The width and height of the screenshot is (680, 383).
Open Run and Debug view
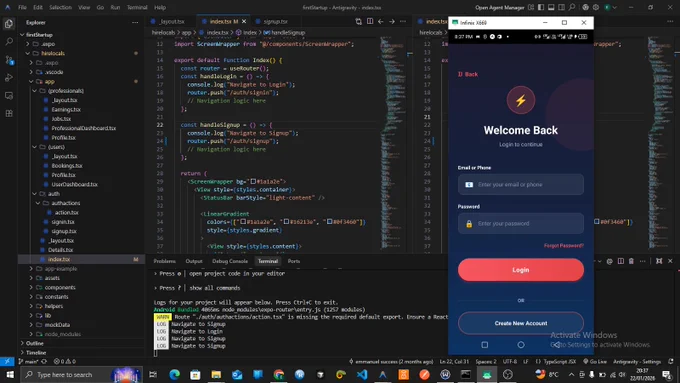point(9,78)
